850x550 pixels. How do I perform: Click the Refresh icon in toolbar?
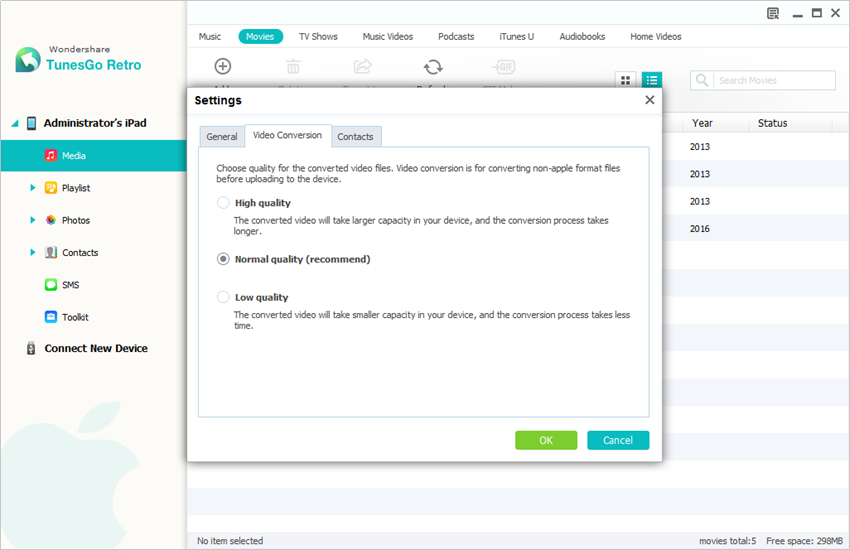(433, 67)
